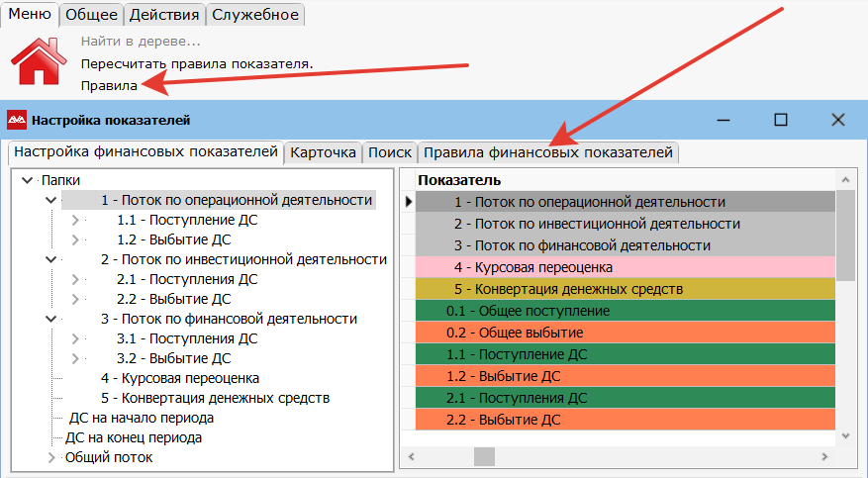
Task: Minimize the Настройка показателей window
Action: 723,120
